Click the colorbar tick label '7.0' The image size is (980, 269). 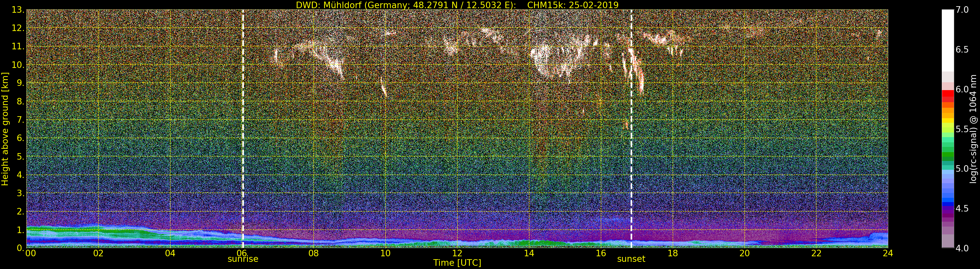pyautogui.click(x=962, y=9)
